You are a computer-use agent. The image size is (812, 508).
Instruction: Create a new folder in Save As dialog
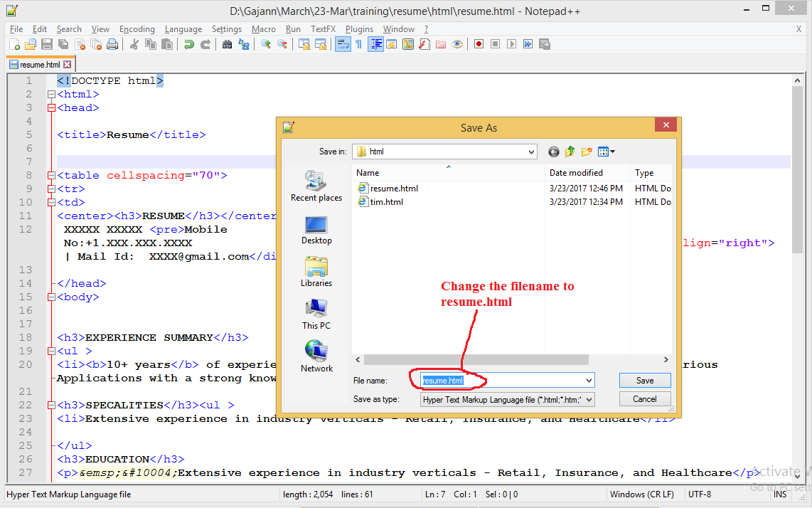tap(587, 152)
